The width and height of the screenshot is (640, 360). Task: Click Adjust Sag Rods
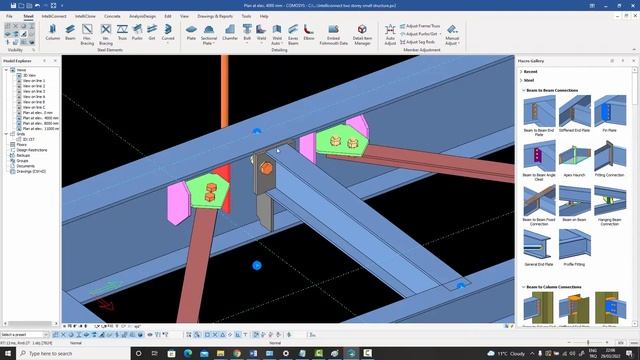click(418, 42)
